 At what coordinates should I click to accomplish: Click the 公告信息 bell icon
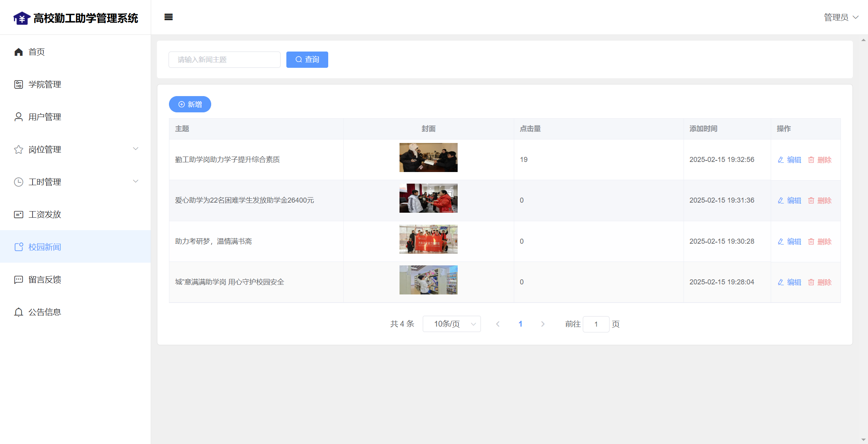pos(19,312)
